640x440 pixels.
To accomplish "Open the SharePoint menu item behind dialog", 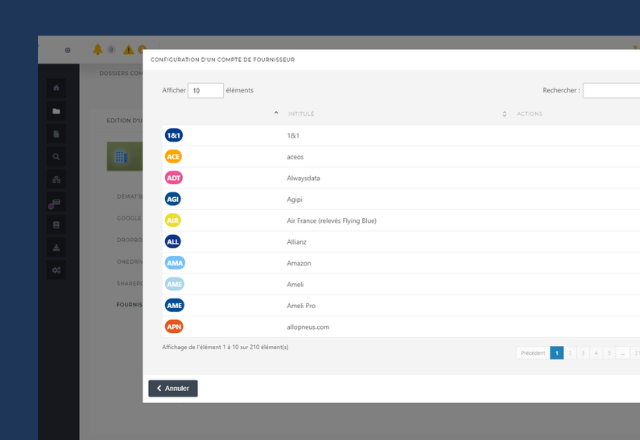I will click(x=129, y=283).
